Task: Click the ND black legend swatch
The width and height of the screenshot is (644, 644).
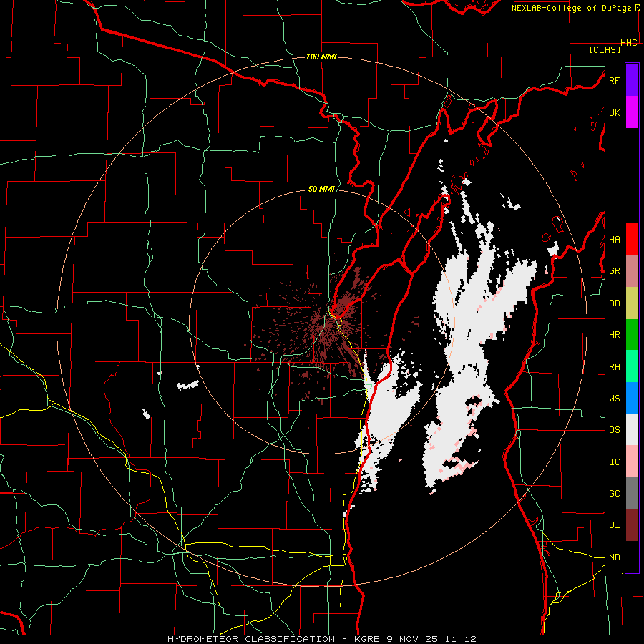Action: pos(632,557)
